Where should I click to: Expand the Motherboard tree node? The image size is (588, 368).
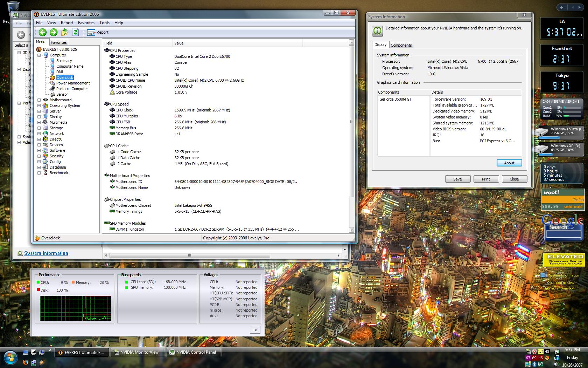point(39,100)
